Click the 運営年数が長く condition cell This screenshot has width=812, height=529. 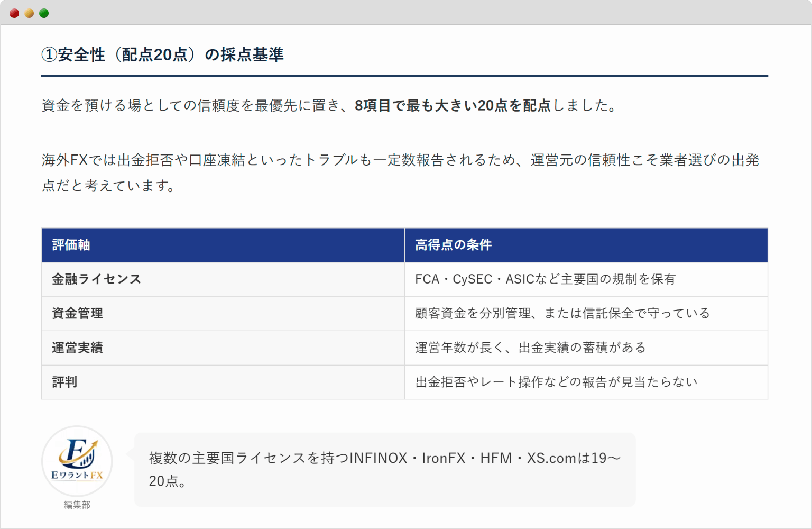pyautogui.click(x=586, y=348)
